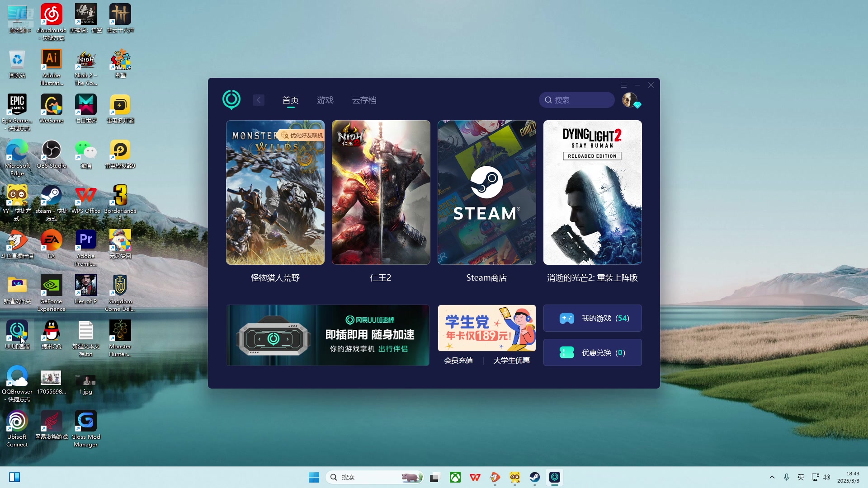The width and height of the screenshot is (868, 488).
Task: Select the Adobe Illustrator desktop icon
Action: tap(52, 67)
